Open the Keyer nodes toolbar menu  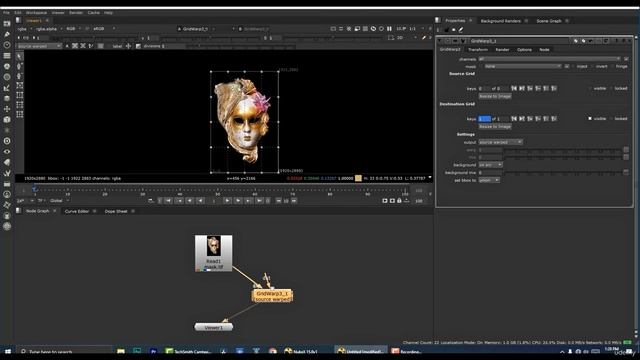click(x=7, y=87)
